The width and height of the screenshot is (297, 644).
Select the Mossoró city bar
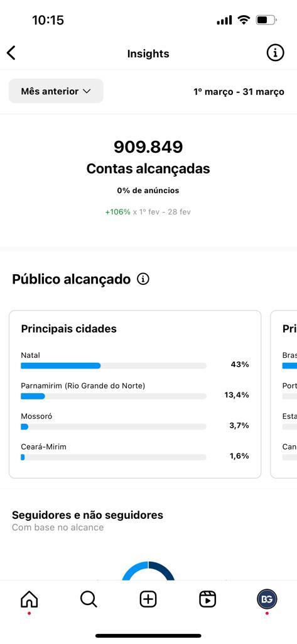pyautogui.click(x=114, y=427)
